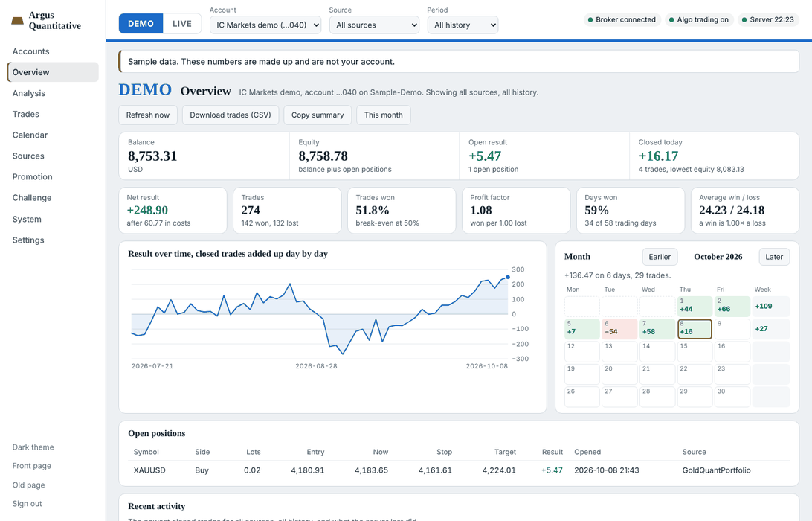Screen dimensions: 812x521
Task: Switch to DEMO mode
Action: tap(141, 24)
